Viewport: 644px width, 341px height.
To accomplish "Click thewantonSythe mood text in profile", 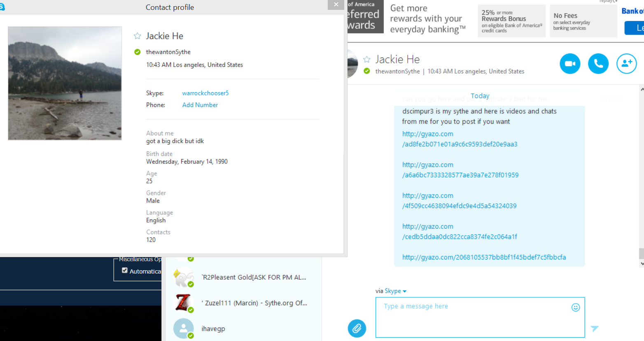I will 168,52.
